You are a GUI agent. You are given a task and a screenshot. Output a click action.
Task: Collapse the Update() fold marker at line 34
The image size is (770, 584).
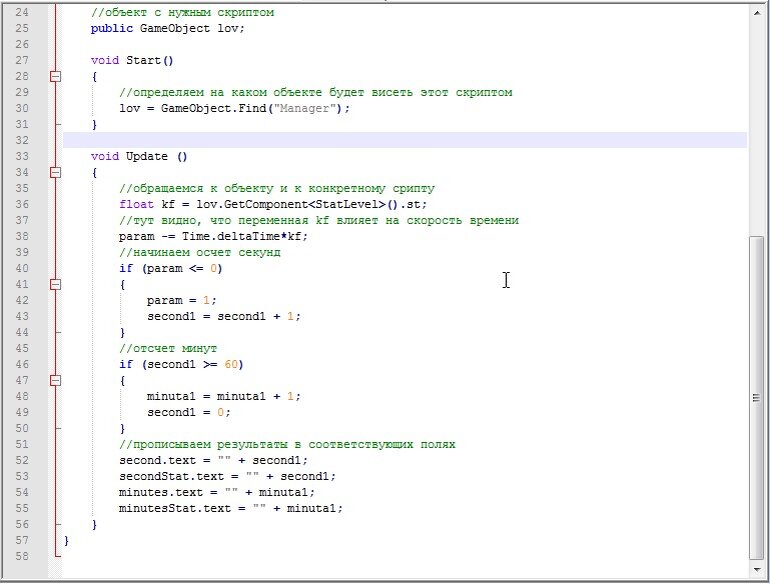pos(55,172)
